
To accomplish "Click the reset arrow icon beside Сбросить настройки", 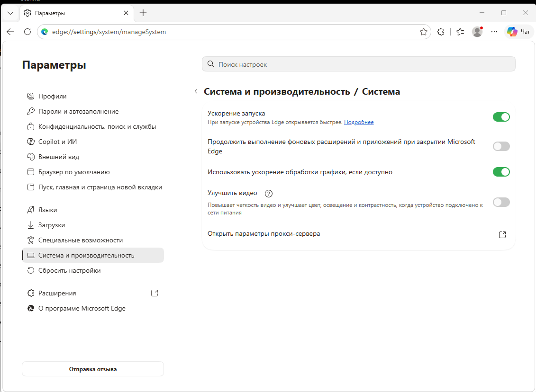I will [31, 270].
